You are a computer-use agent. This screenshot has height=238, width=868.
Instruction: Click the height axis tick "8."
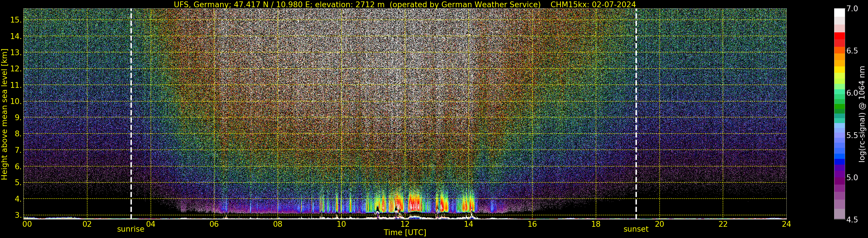point(18,134)
